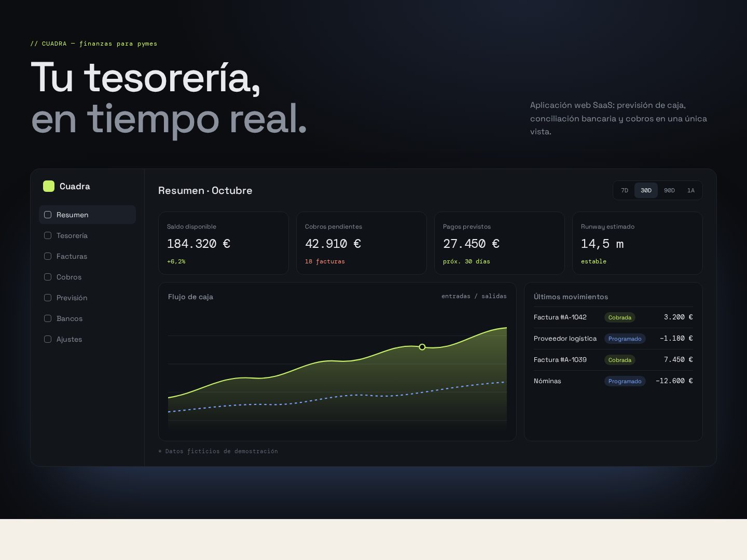Click the Últimos movimientos heading
The height and width of the screenshot is (560, 747).
point(571,297)
